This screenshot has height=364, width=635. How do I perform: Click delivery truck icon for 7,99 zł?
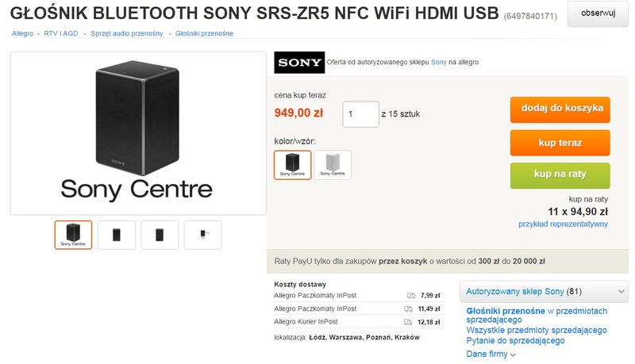(411, 296)
